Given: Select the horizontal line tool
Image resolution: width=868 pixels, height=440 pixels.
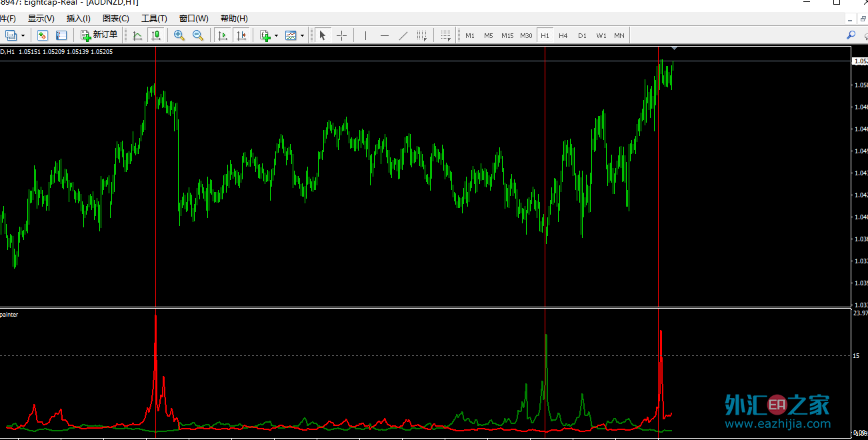Looking at the screenshot, I should pyautogui.click(x=384, y=35).
